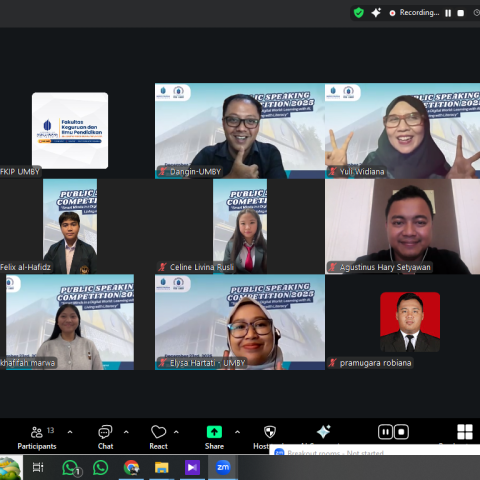480x480 pixels.
Task: Click the Felix al-Hafidz name label
Action: click(x=25, y=267)
